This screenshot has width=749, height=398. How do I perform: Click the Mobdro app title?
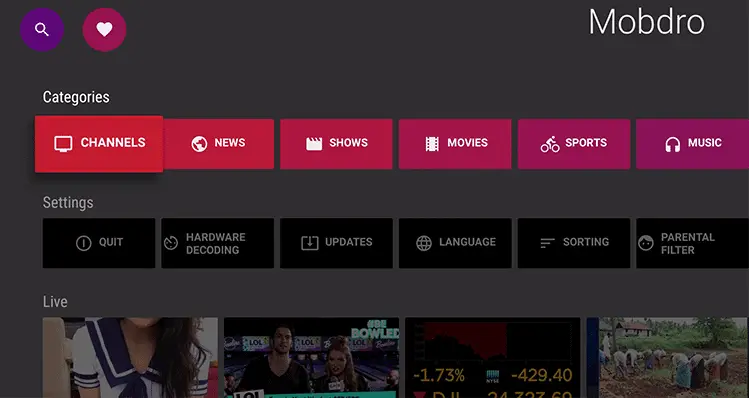[646, 22]
